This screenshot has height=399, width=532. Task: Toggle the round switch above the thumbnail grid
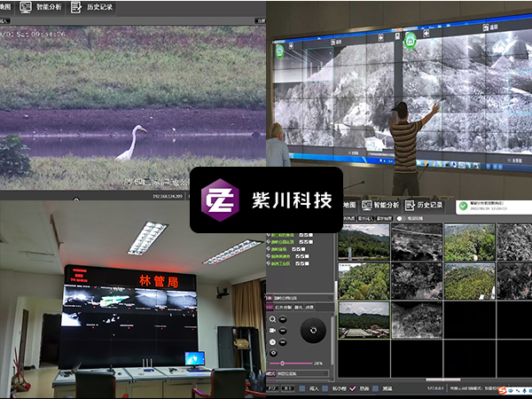tap(400, 218)
